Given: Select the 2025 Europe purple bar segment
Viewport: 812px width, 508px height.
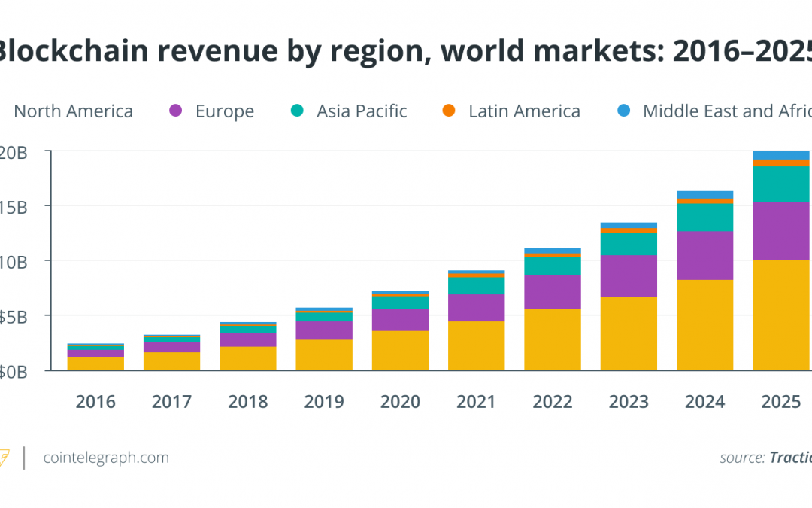Looking at the screenshot, I should pyautogui.click(x=781, y=231).
